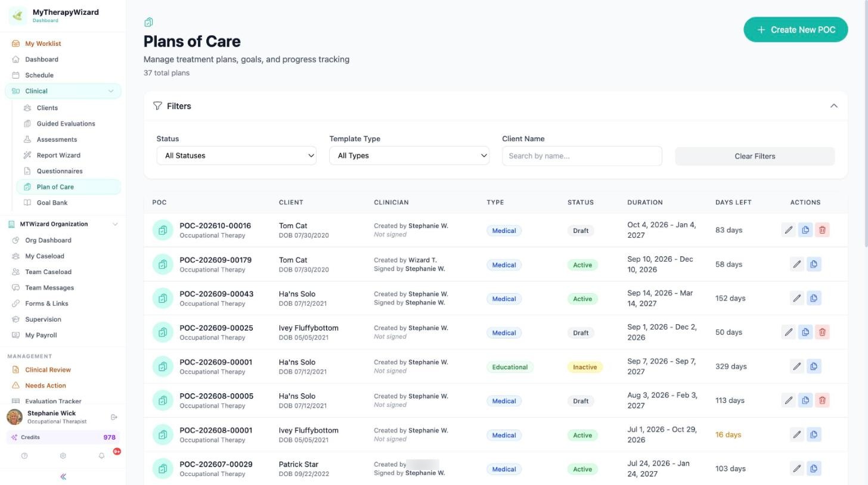Go to Dashboard in sidebar
Image resolution: width=868 pixels, height=485 pixels.
pos(42,60)
